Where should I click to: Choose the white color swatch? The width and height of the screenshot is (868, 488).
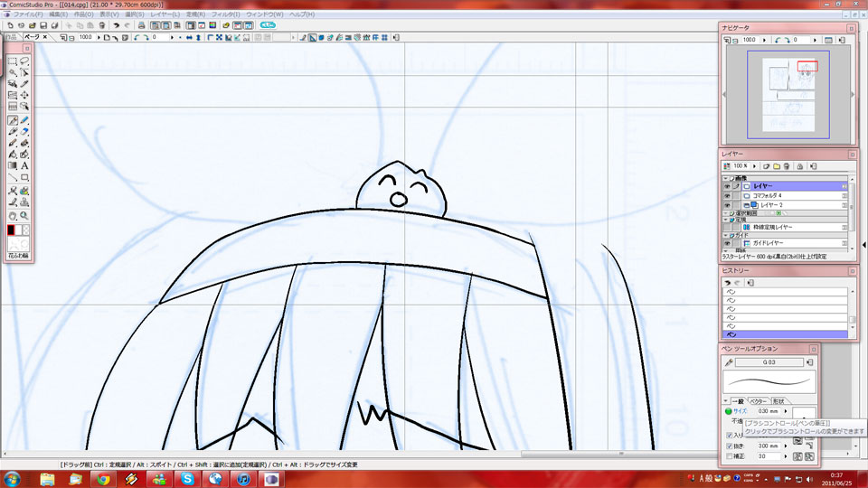click(x=18, y=230)
